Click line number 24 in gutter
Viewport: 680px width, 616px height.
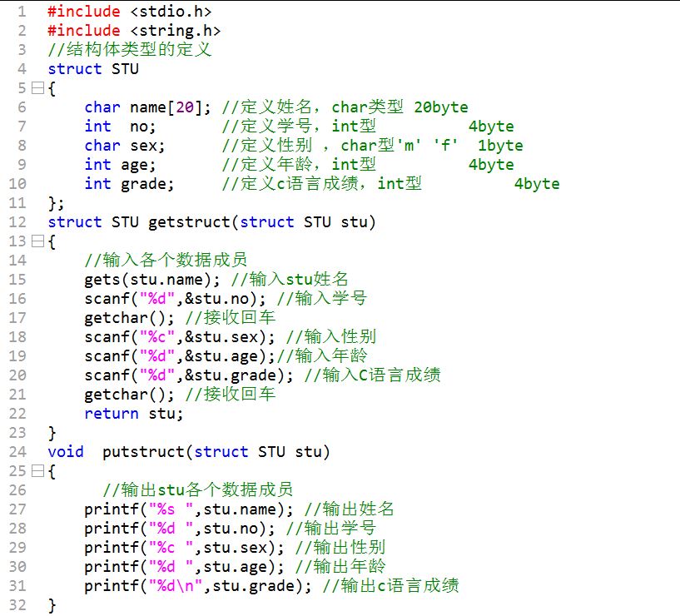17,452
